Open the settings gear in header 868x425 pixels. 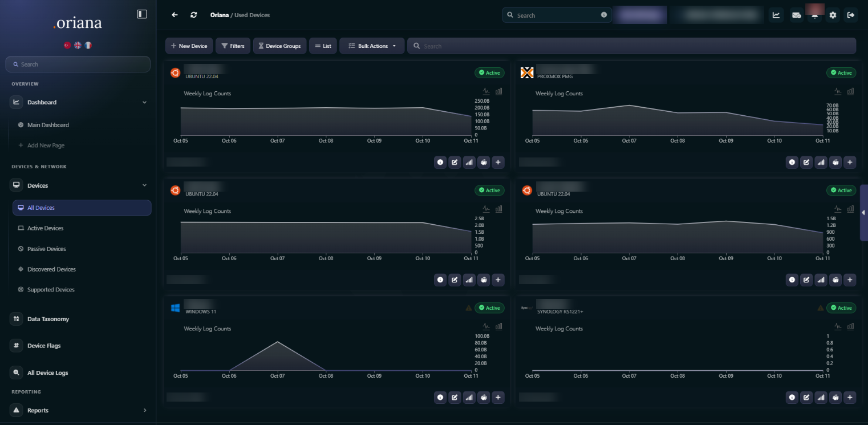[833, 15]
